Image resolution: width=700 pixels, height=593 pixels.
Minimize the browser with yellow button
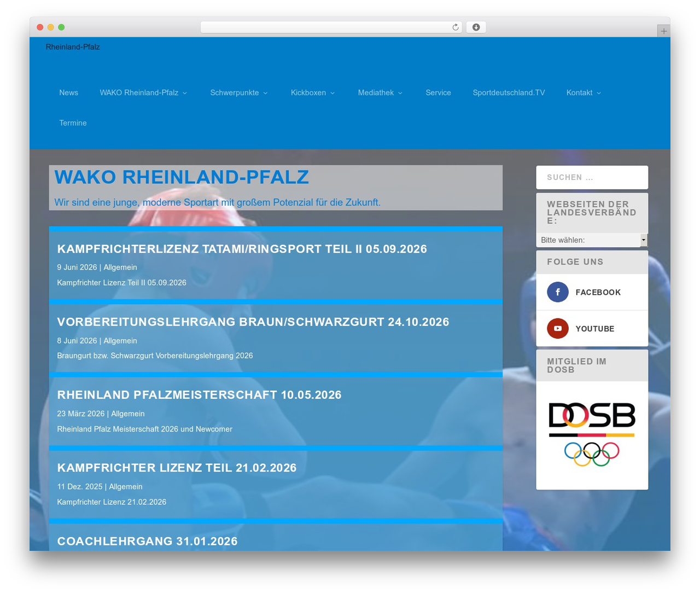[x=51, y=27]
